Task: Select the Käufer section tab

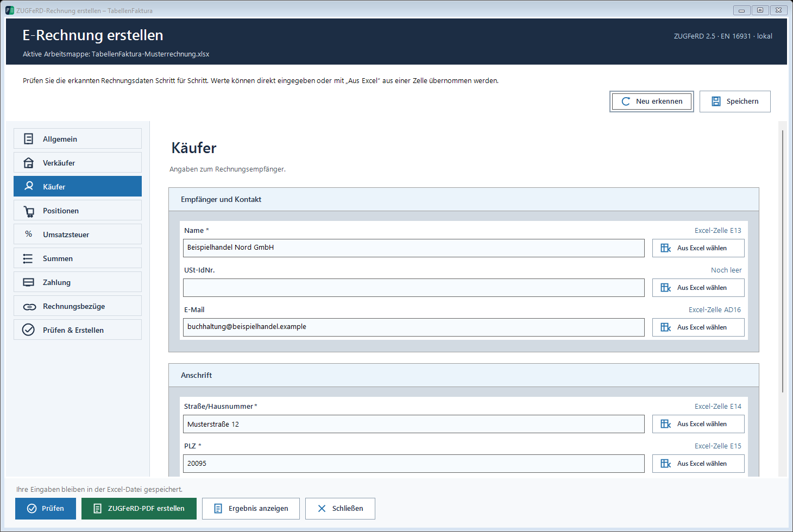Action: [x=78, y=186]
